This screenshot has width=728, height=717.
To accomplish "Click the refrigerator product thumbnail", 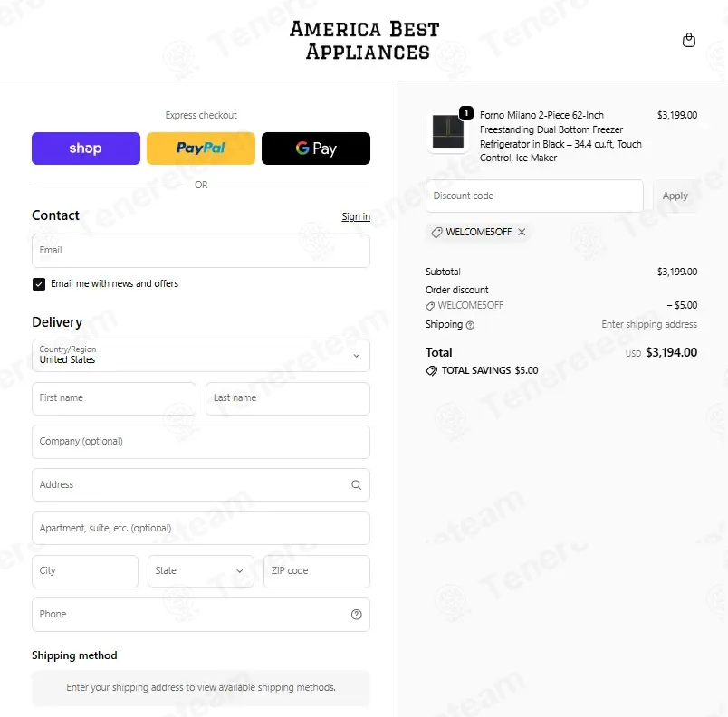I will 447,132.
